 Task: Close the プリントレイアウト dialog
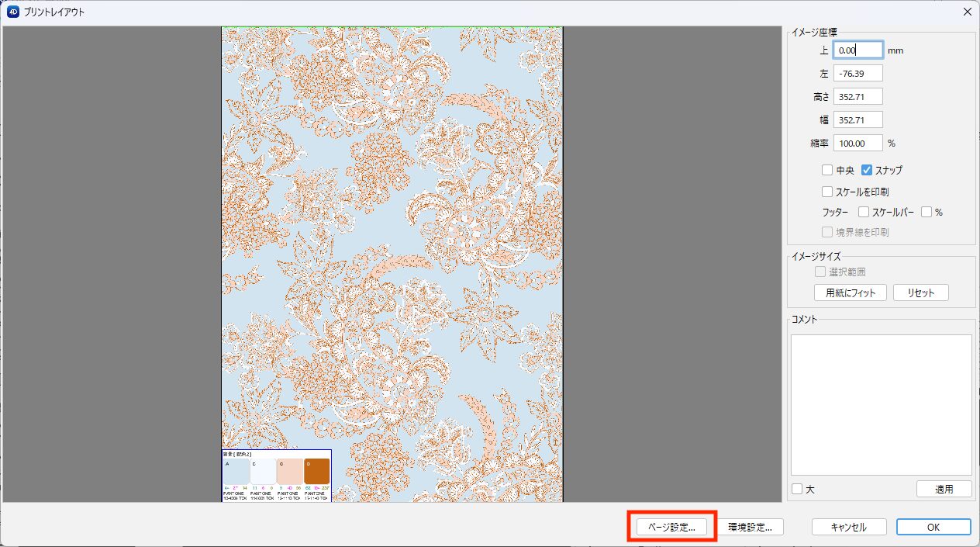(967, 12)
